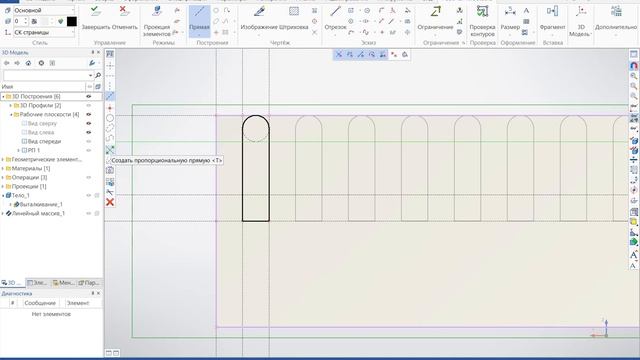The image size is (640, 360).
Task: Select the Проекция элементов tool
Action: coord(157,21)
